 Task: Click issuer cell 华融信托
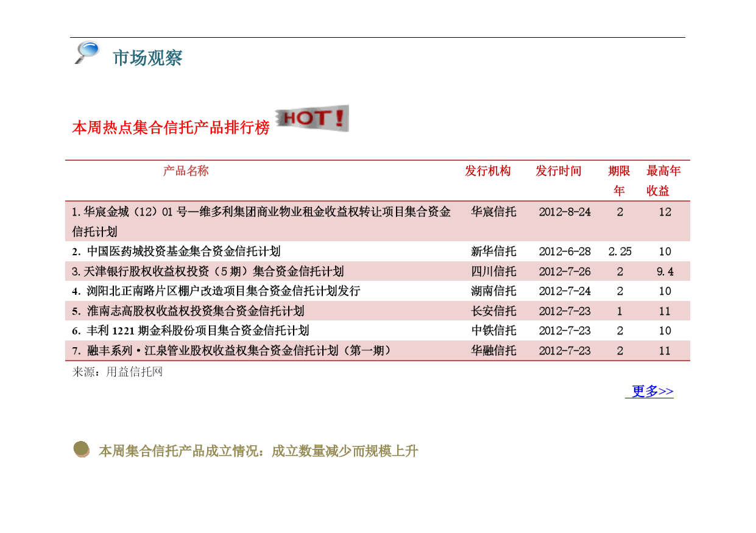(x=493, y=351)
